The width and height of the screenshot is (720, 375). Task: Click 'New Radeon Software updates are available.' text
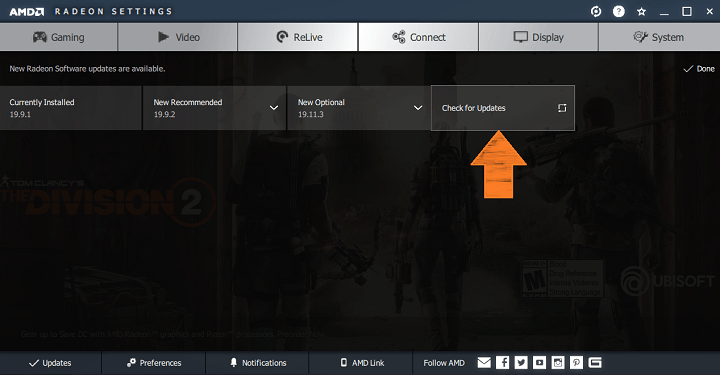coord(87,69)
